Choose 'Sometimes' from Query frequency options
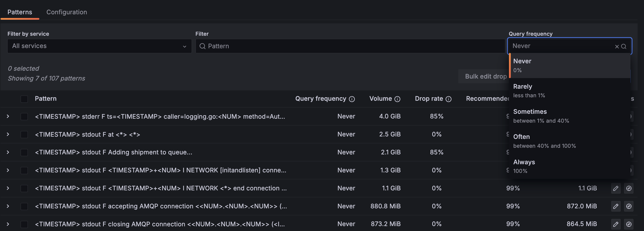The height and width of the screenshot is (231, 644). (x=541, y=116)
